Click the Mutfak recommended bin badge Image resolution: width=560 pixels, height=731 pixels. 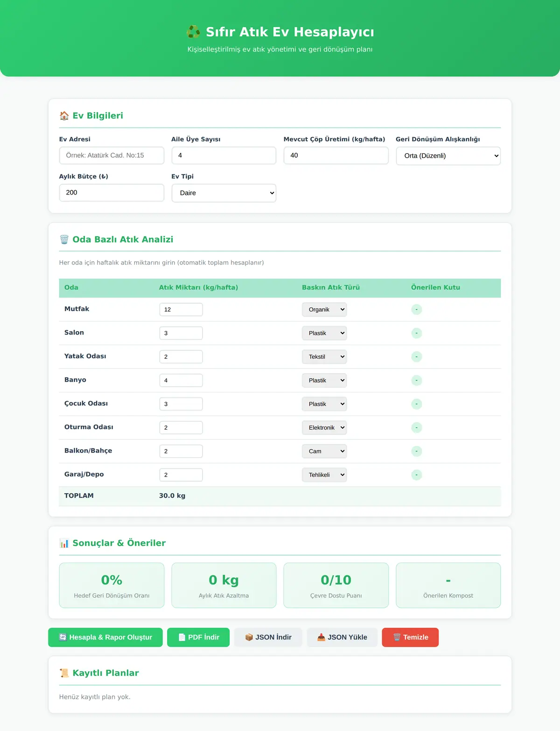click(x=417, y=310)
